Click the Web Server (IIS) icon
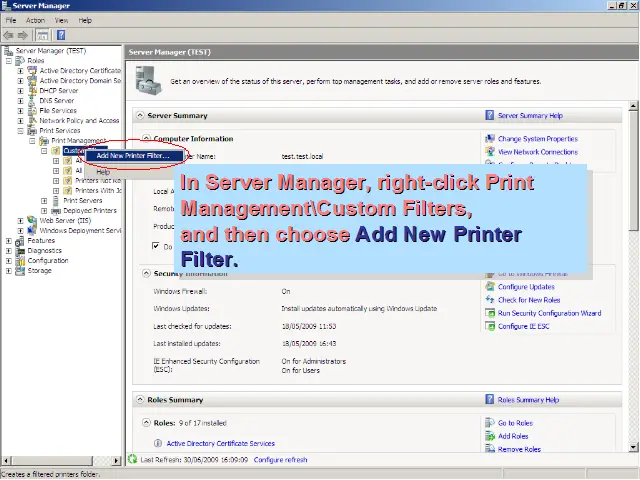Viewport: 640px width, 480px height. pos(32,220)
